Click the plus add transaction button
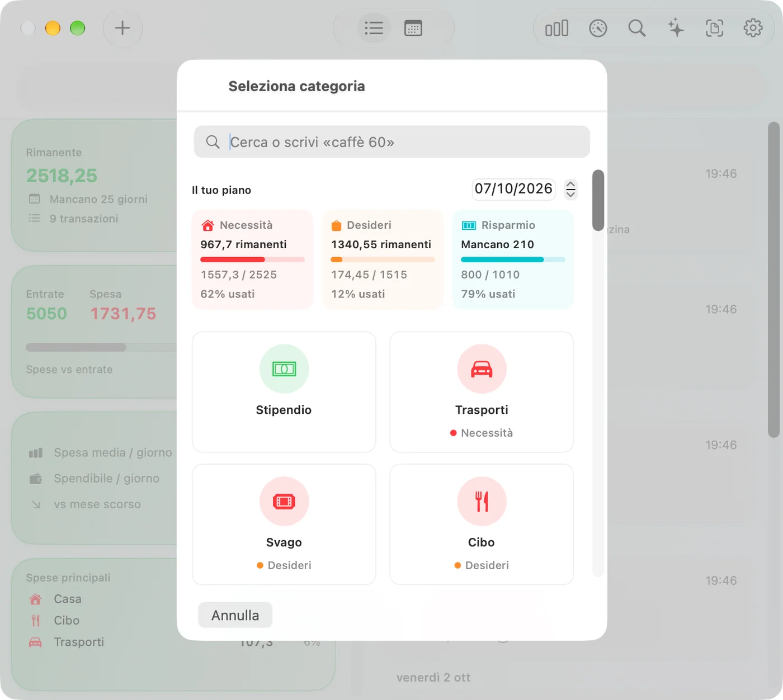Image resolution: width=783 pixels, height=700 pixels. [x=122, y=28]
